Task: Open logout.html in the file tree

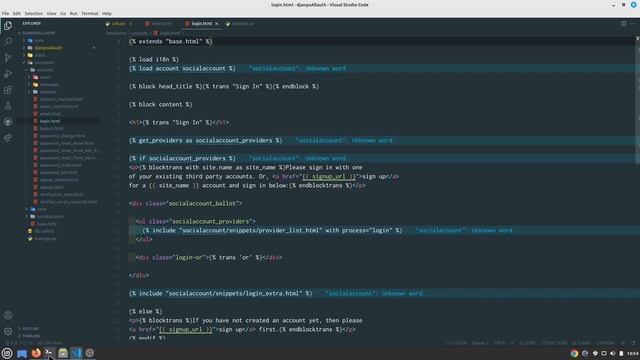Action: tap(51, 129)
